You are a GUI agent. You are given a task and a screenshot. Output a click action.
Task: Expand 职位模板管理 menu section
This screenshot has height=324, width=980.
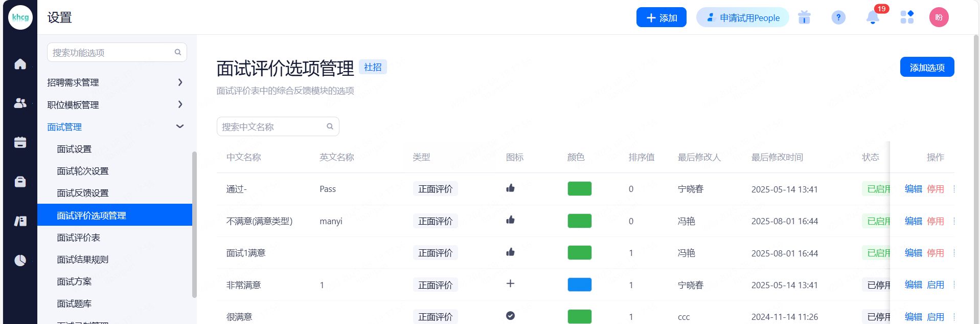point(116,105)
